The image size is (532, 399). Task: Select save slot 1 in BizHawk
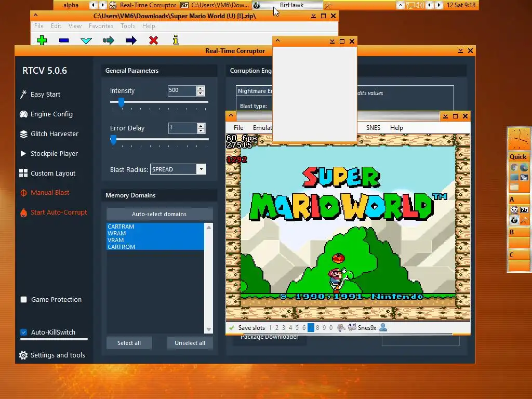(270, 328)
